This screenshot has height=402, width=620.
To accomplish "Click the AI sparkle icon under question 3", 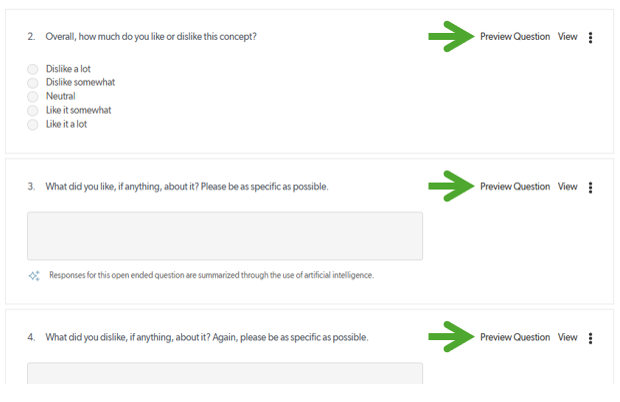I will 34,275.
